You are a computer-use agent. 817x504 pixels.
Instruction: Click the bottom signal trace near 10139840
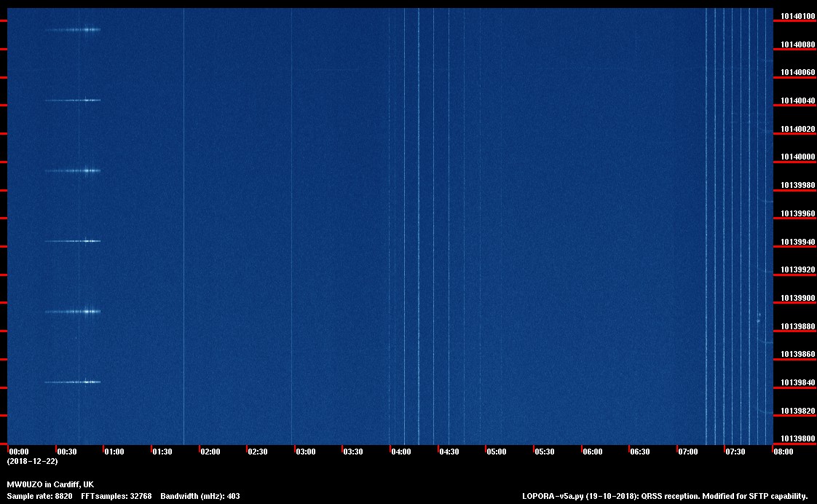click(73, 382)
